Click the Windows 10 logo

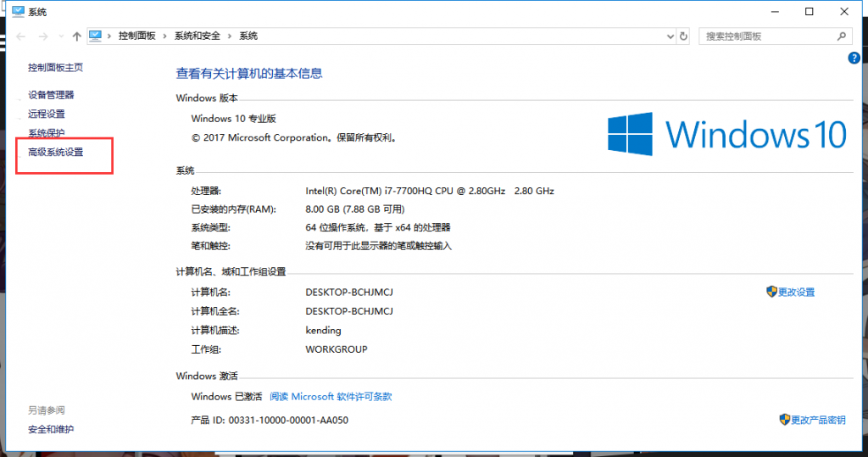(726, 134)
